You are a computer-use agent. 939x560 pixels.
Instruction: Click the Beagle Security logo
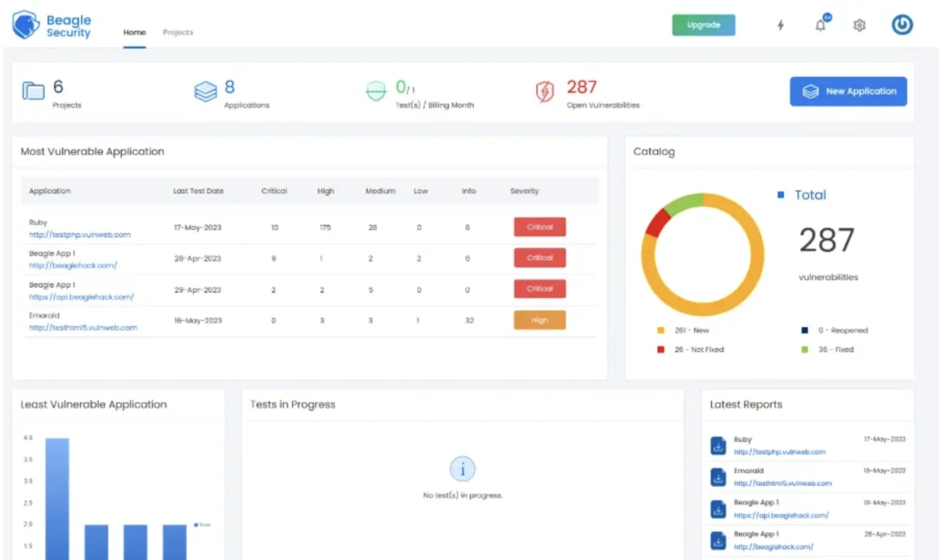51,25
